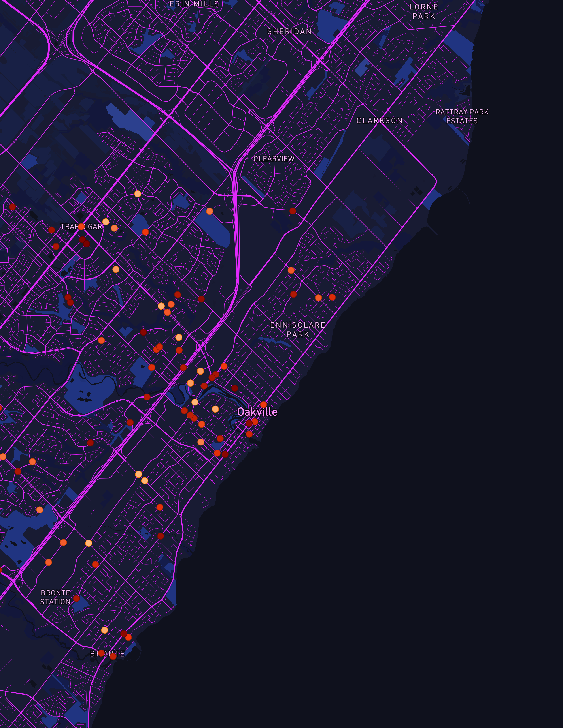
Task: Select the Bronte Station label
Action: coord(55,597)
